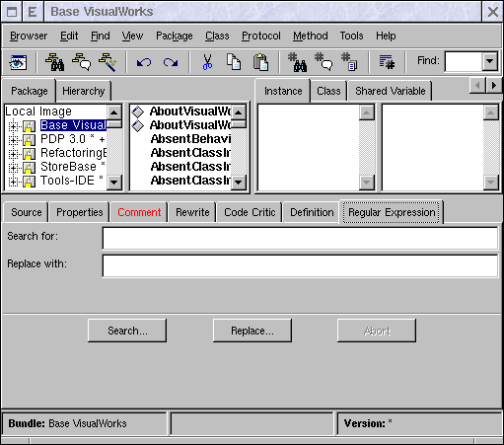Switch to the Properties tab

pyautogui.click(x=80, y=212)
